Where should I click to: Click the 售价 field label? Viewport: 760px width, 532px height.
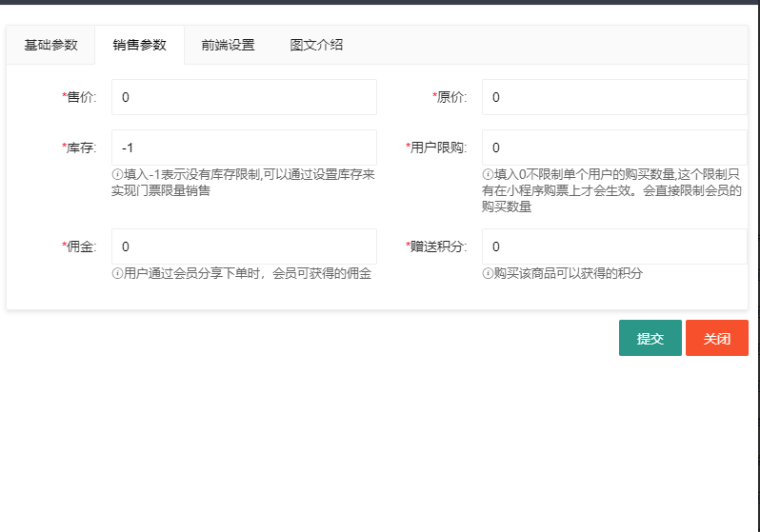(x=80, y=97)
